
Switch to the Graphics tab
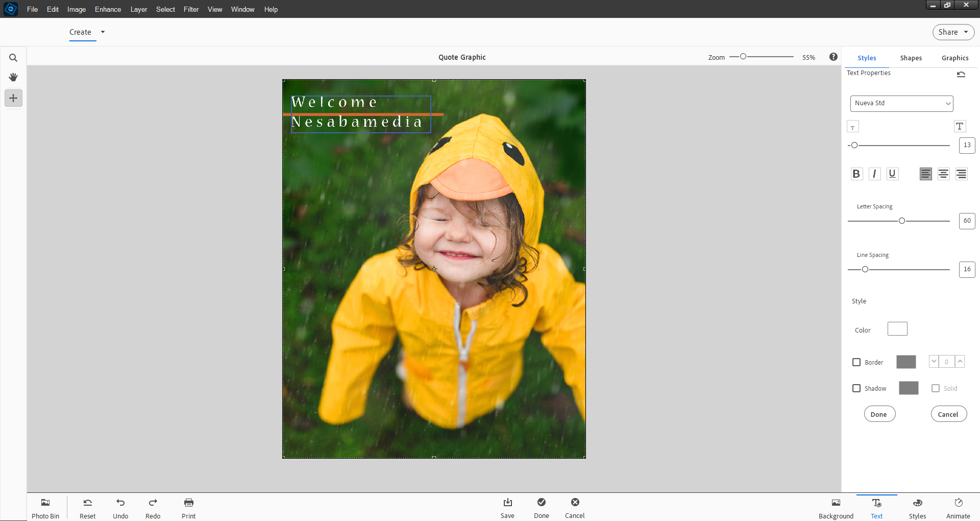955,58
